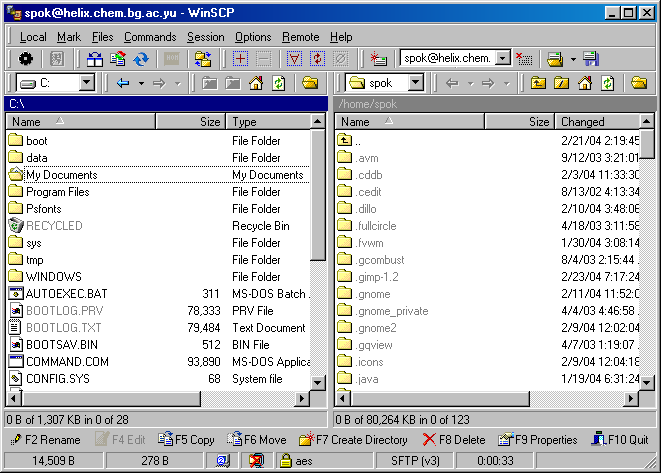
Task: Click the aes lock icon in status bar
Action: click(285, 461)
